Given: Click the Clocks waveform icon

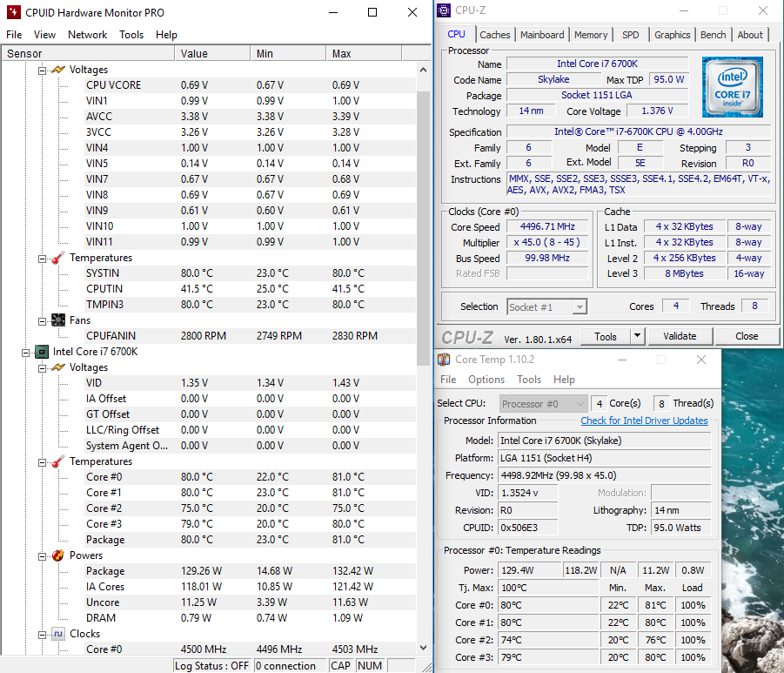Looking at the screenshot, I should tap(57, 634).
